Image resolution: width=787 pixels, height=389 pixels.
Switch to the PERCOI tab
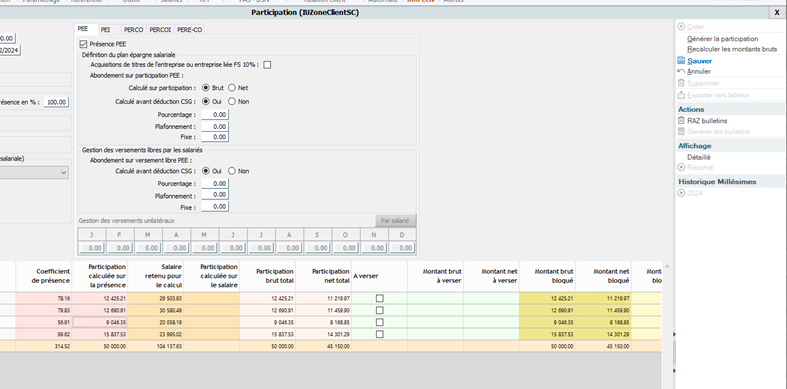[x=161, y=30]
